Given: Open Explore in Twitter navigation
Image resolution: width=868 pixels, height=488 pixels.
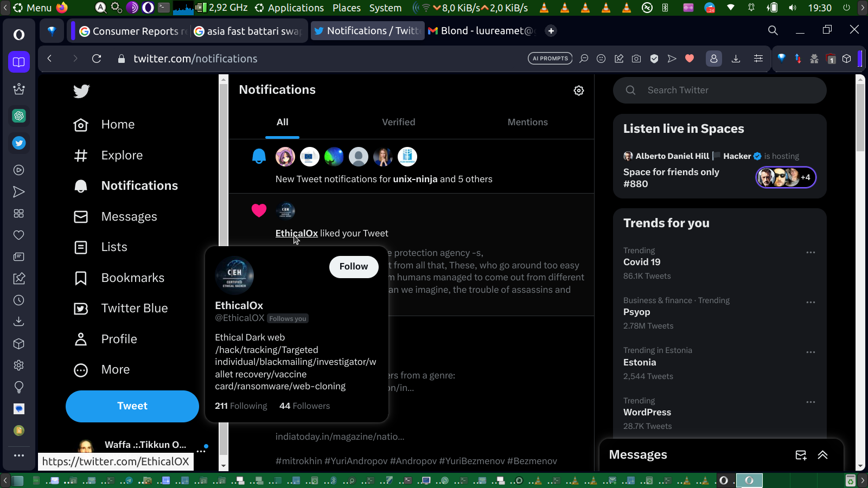Looking at the screenshot, I should point(108,156).
